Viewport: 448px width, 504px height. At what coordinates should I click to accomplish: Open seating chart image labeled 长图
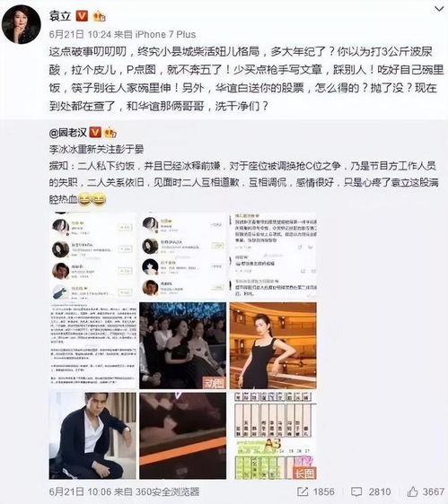tap(273, 436)
